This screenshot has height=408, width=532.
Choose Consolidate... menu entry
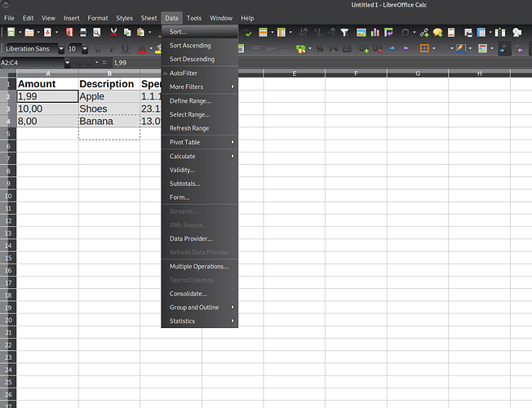pyautogui.click(x=199, y=294)
